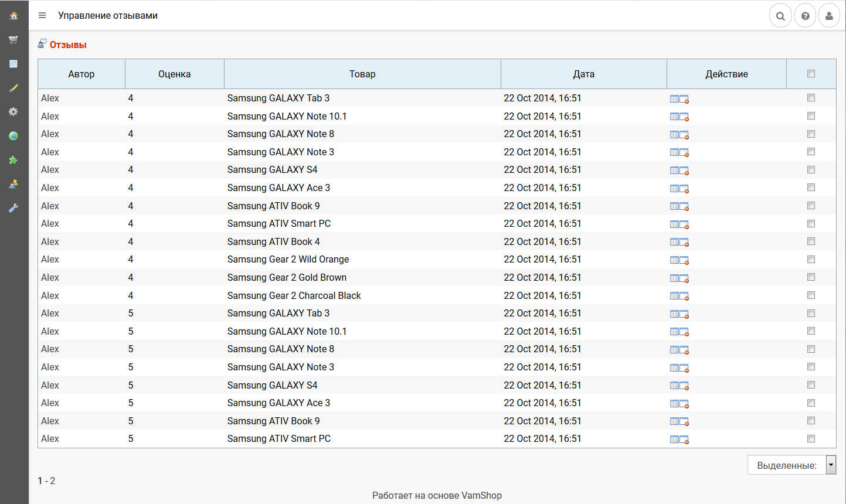Click the help question mark button
Viewport: 846px width, 504px height.
pos(805,16)
